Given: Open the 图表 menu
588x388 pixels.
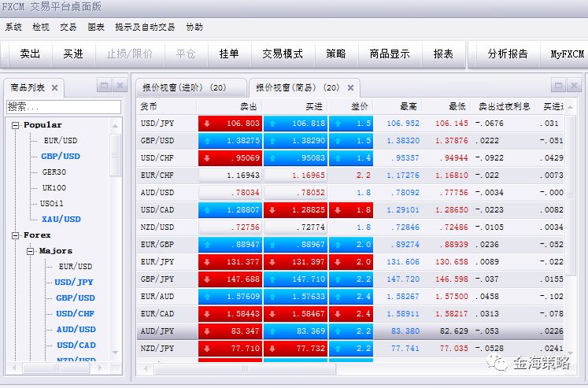Looking at the screenshot, I should [96, 27].
